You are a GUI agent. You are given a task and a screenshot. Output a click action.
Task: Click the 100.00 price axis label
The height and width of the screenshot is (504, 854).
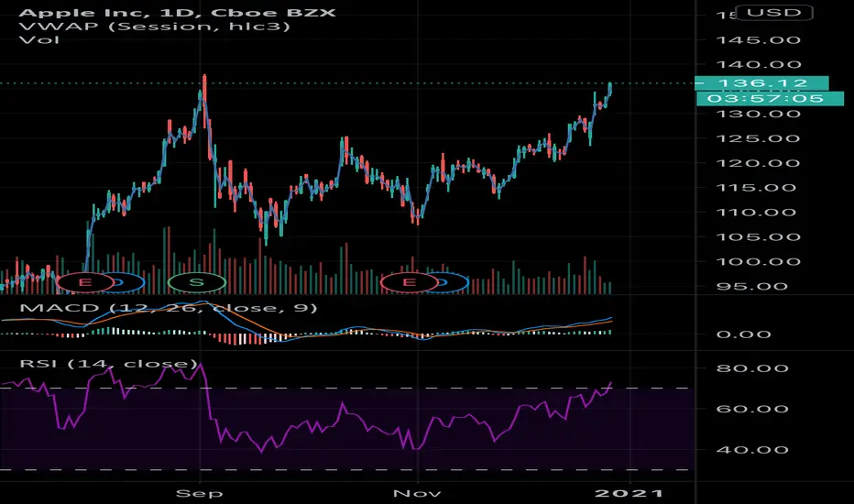tap(758, 261)
